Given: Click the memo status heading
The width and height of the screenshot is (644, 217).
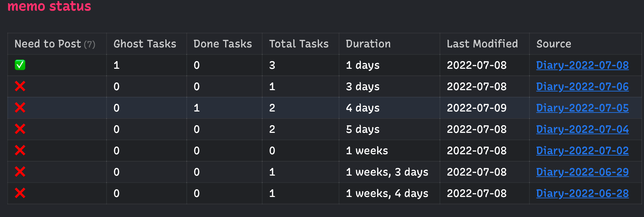Looking at the screenshot, I should point(49,6).
